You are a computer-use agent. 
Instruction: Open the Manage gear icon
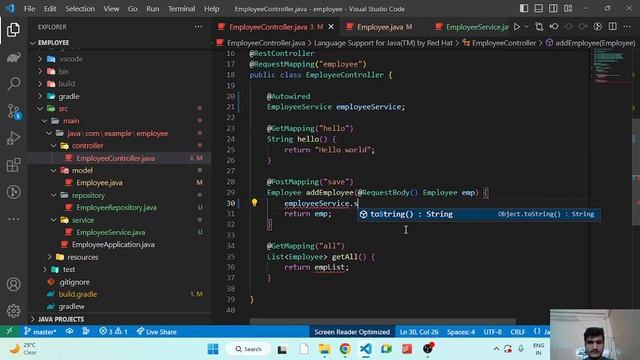pos(13,311)
